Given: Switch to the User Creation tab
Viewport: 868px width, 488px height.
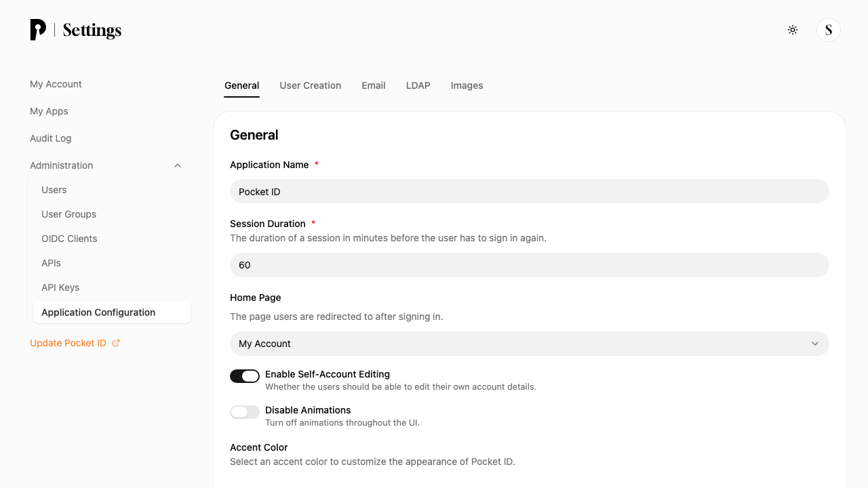Looking at the screenshot, I should (x=311, y=85).
